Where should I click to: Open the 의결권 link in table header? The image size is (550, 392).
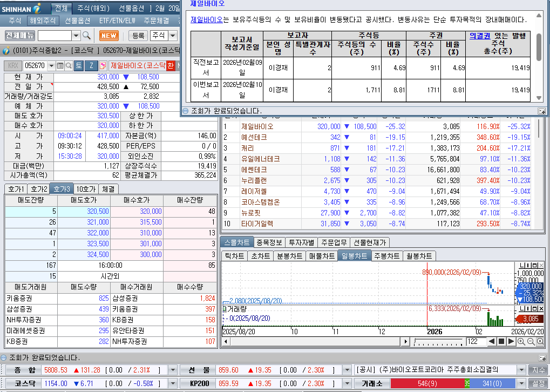479,36
